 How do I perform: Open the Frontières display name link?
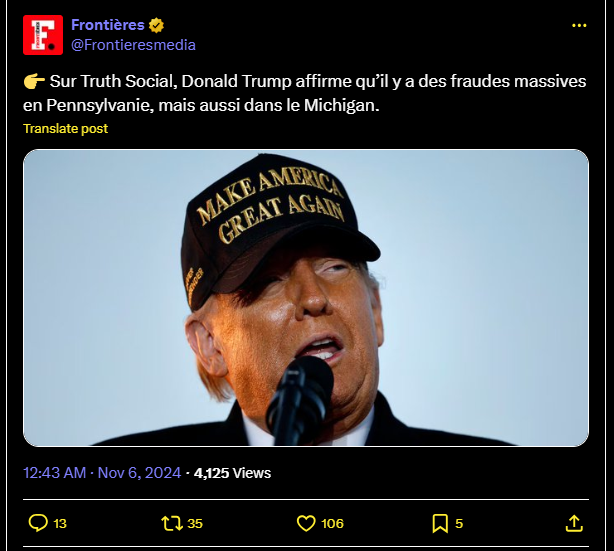108,25
